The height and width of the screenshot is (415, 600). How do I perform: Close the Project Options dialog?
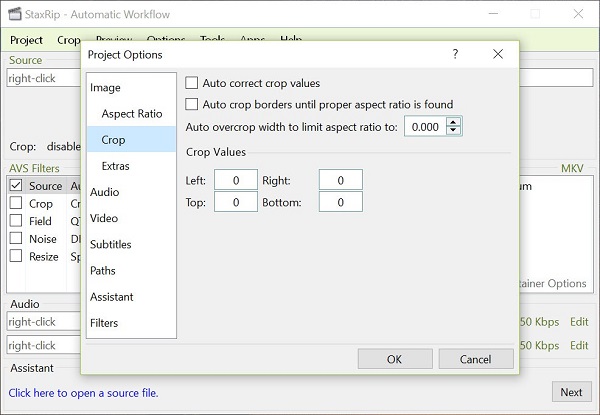[497, 54]
